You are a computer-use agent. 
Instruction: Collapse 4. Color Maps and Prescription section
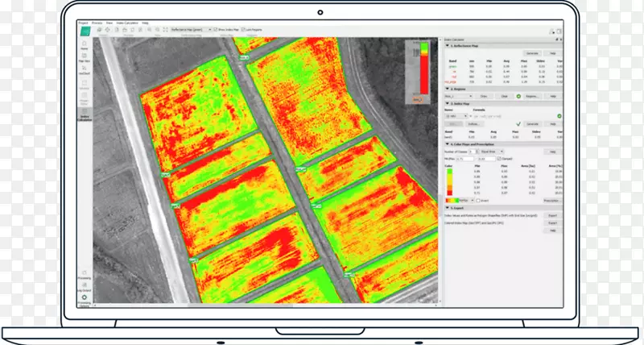(x=448, y=144)
